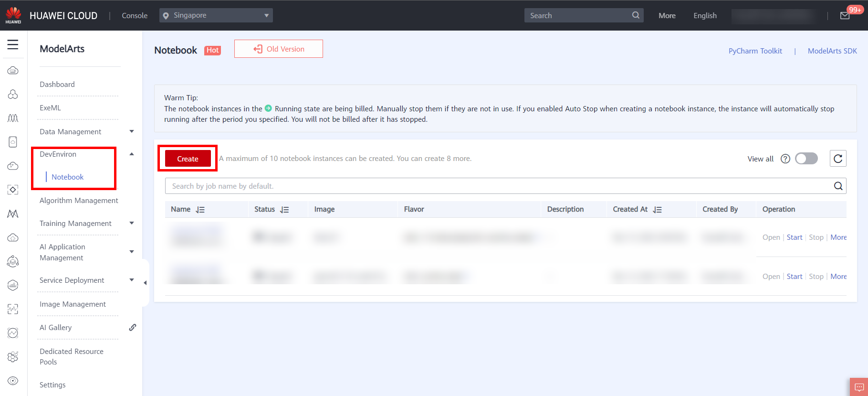Open the Dashboard menu item
The height and width of the screenshot is (396, 868).
tap(57, 85)
